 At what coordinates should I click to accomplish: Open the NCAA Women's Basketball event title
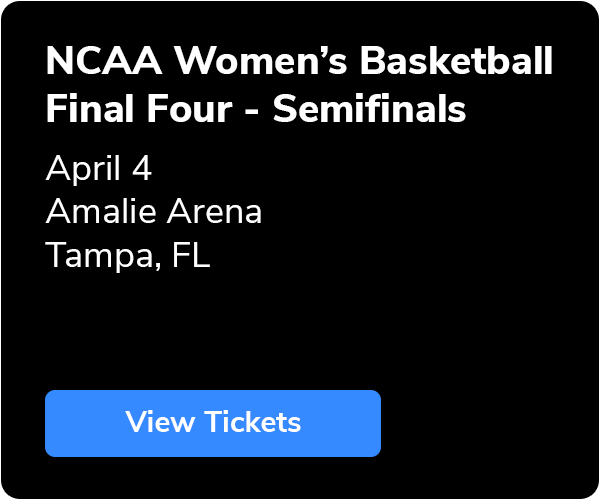299,60
